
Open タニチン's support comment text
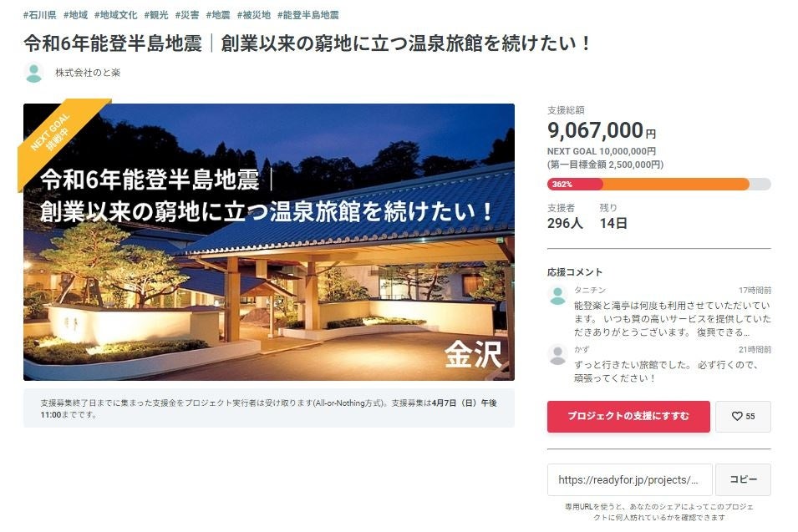[x=673, y=319]
